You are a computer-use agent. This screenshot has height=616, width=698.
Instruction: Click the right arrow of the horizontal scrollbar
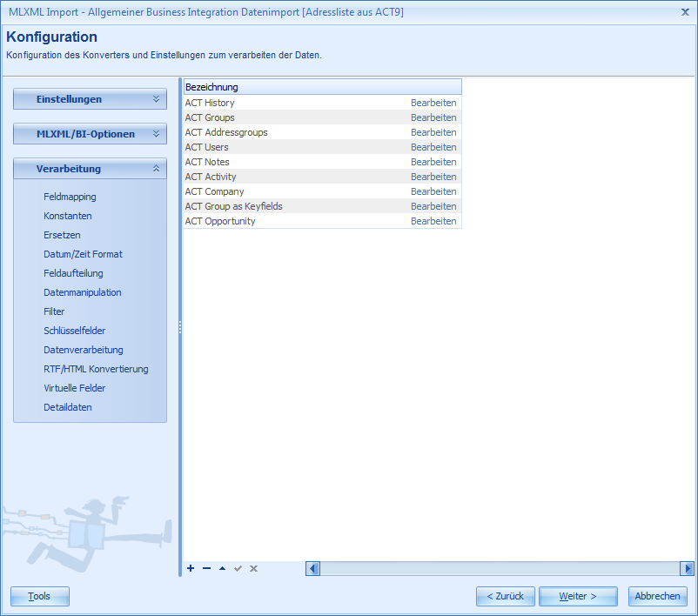[x=687, y=569]
